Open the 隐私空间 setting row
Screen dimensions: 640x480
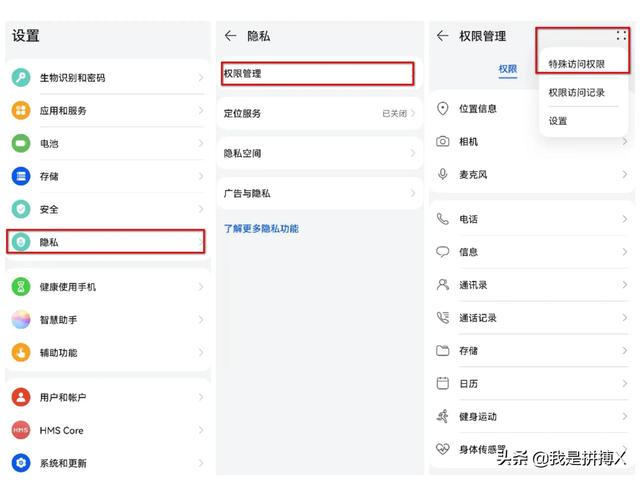[319, 153]
